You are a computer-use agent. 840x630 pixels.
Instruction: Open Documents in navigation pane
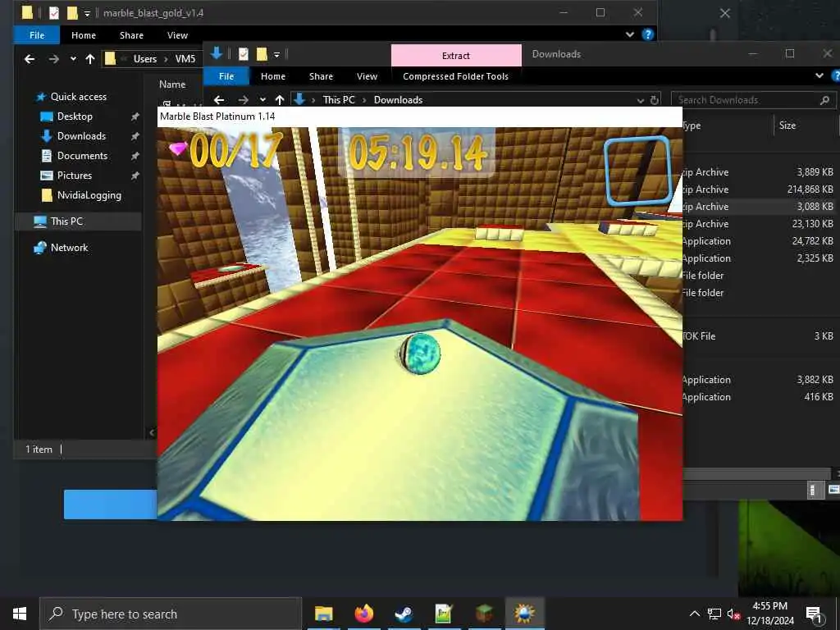pyautogui.click(x=83, y=156)
